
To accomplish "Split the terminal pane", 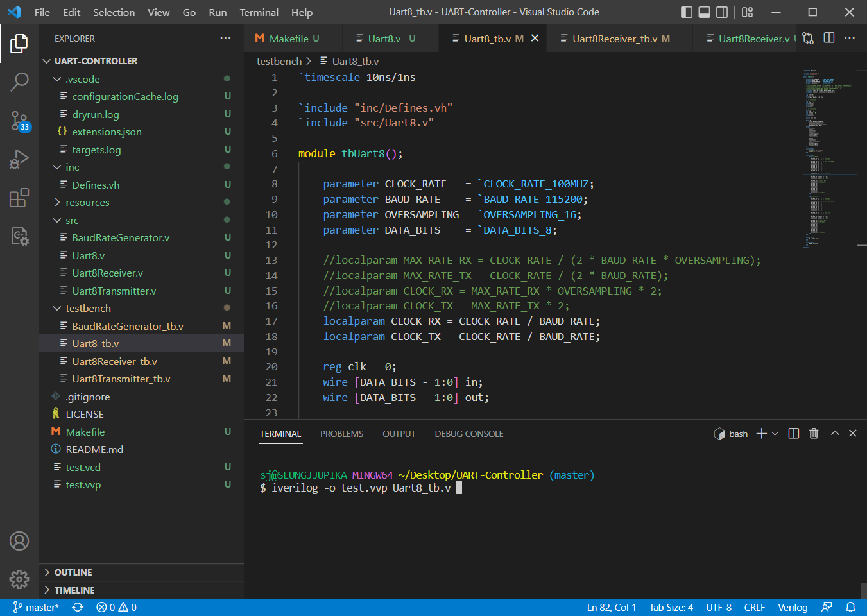I will pos(793,433).
